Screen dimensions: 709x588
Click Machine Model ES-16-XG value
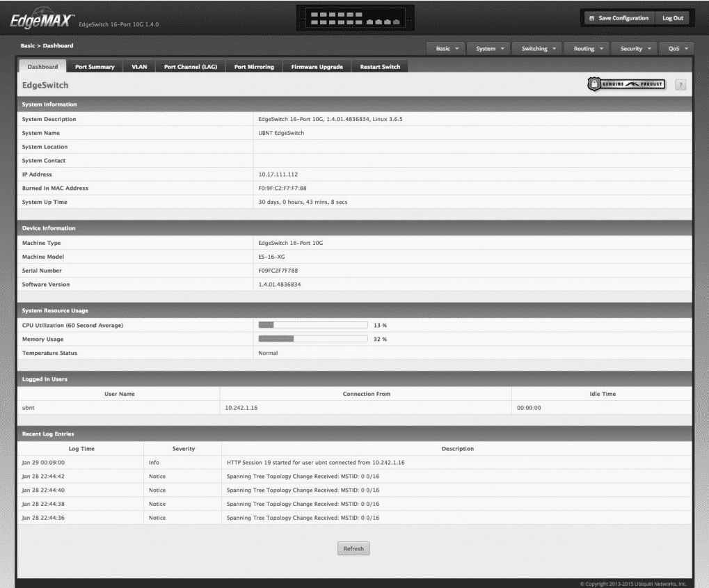coord(271,257)
